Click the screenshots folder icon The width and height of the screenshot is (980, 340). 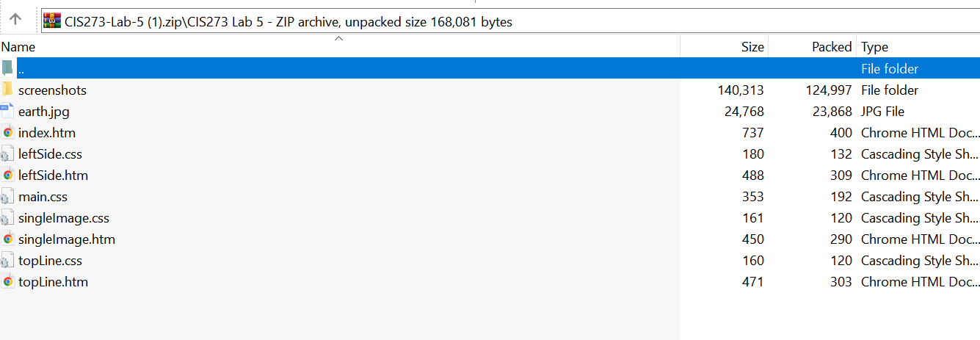(7, 90)
